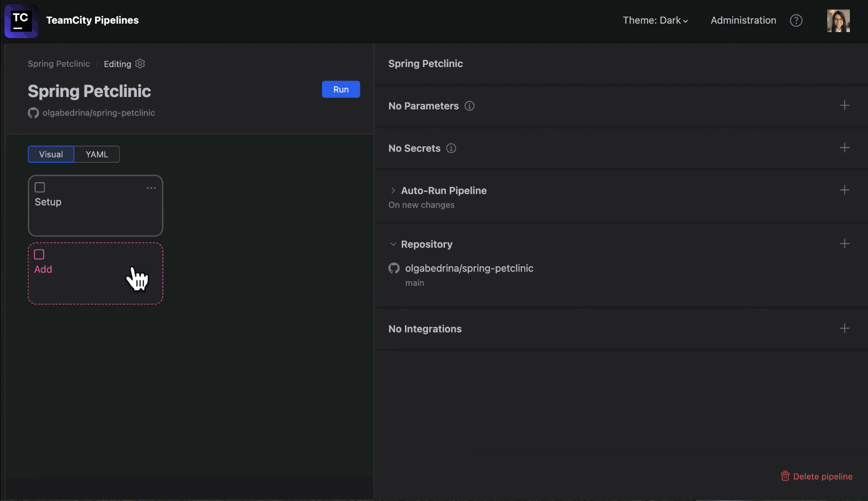Screen dimensions: 868x501
Task: Add a new secret with plus icon
Action: pos(845,148)
